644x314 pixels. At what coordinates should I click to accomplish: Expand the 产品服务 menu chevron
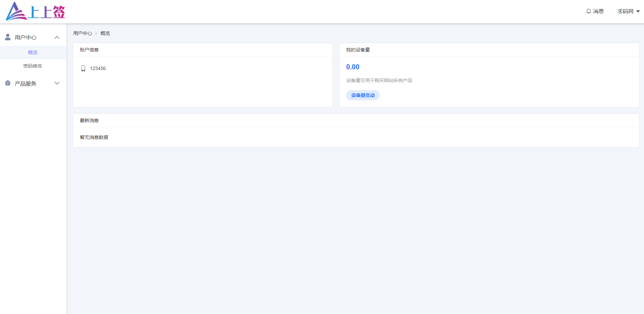tap(57, 83)
